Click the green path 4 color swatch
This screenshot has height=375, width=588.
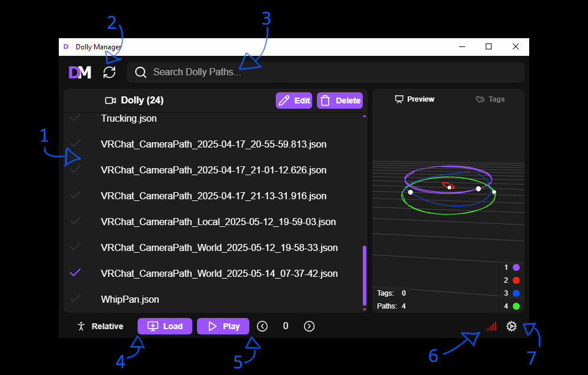click(x=516, y=306)
